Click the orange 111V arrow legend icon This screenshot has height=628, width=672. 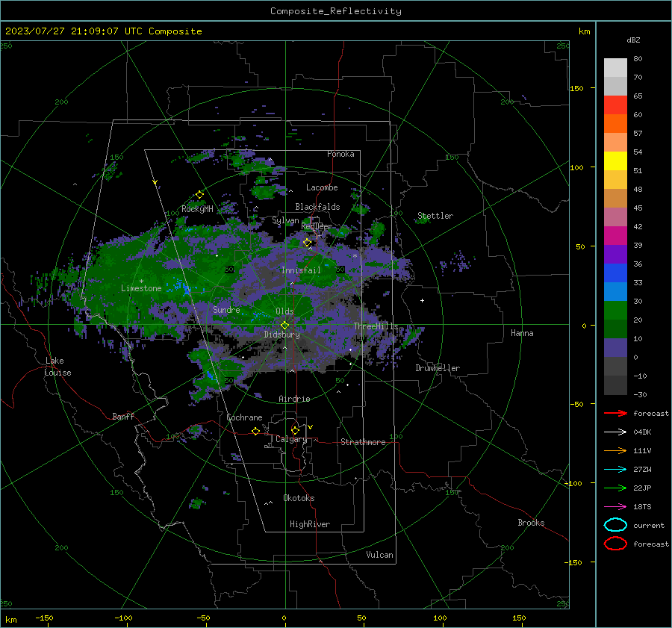[615, 450]
